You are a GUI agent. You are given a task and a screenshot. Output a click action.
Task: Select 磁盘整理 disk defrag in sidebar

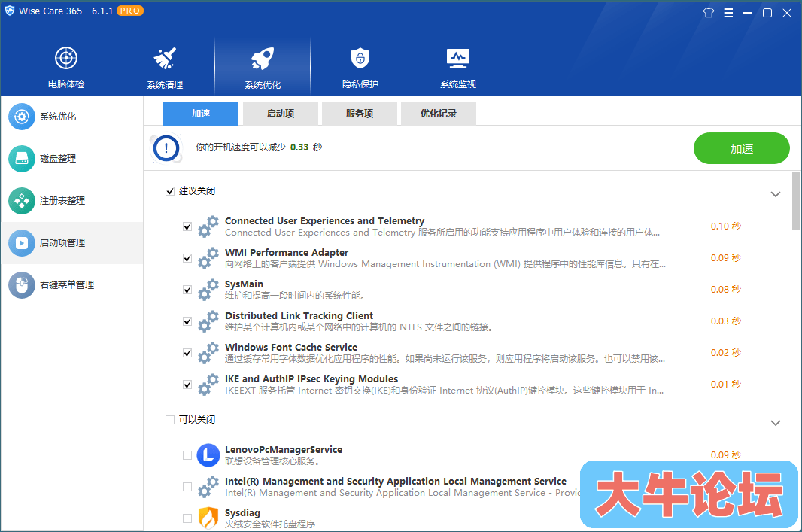click(x=71, y=159)
